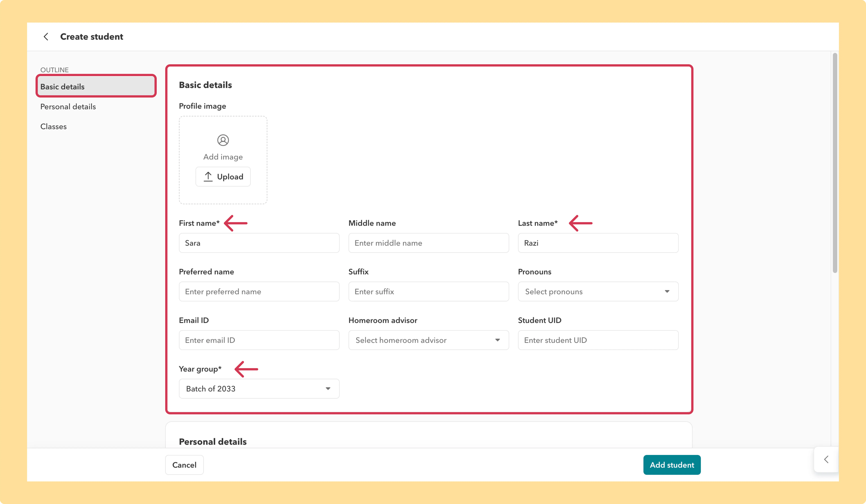Click the Profile image label
The height and width of the screenshot is (504, 866).
tap(202, 106)
